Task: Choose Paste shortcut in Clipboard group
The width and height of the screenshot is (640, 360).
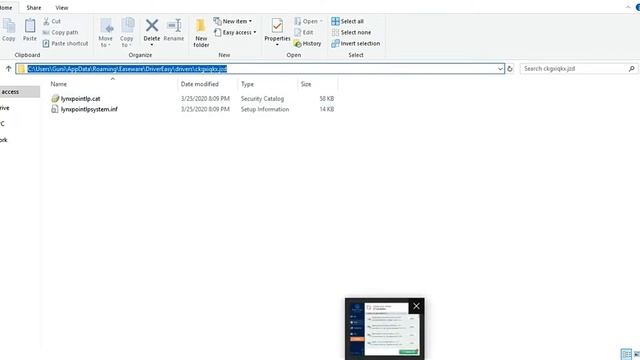Action: pos(65,43)
